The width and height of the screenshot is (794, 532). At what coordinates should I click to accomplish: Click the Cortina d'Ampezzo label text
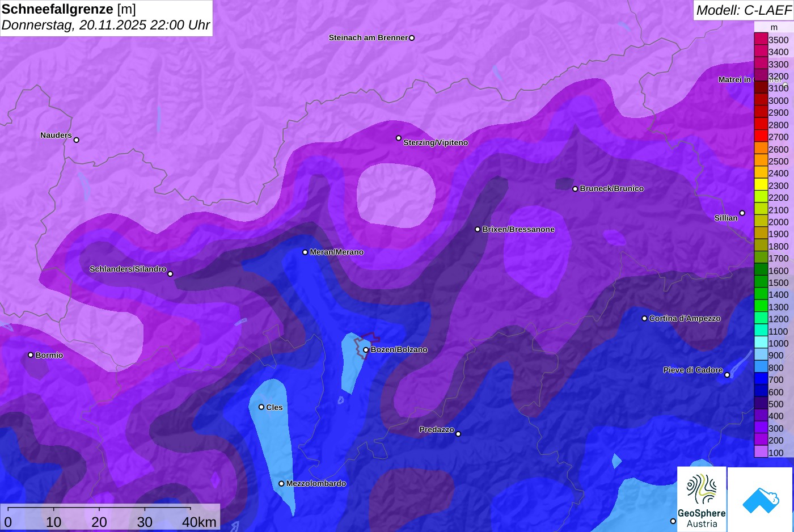point(685,319)
